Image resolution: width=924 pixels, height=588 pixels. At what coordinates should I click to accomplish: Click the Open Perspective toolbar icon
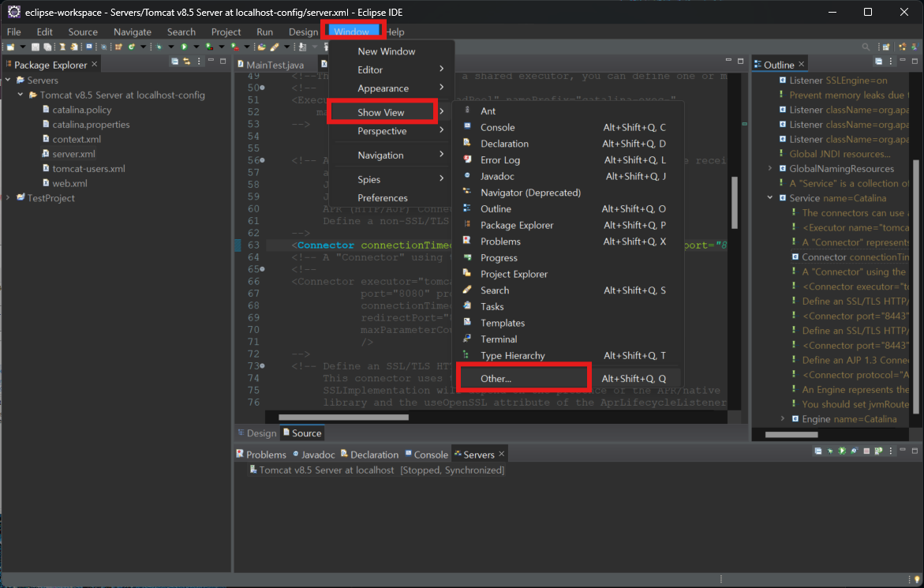tap(885, 47)
